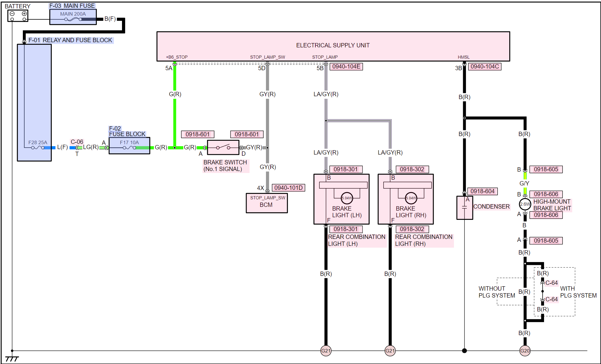This screenshot has width=601, height=364.
Task: Click the upper C-64 connector label
Action: pyautogui.click(x=551, y=283)
